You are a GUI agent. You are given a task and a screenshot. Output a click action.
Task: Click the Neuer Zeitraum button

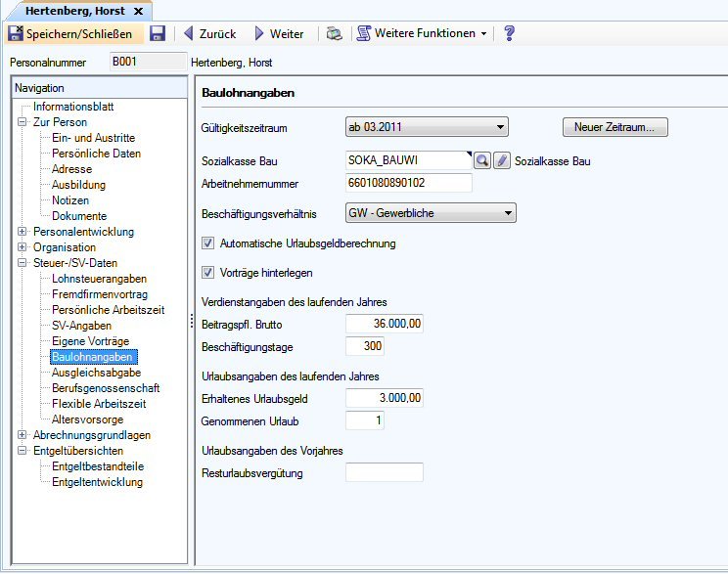614,127
